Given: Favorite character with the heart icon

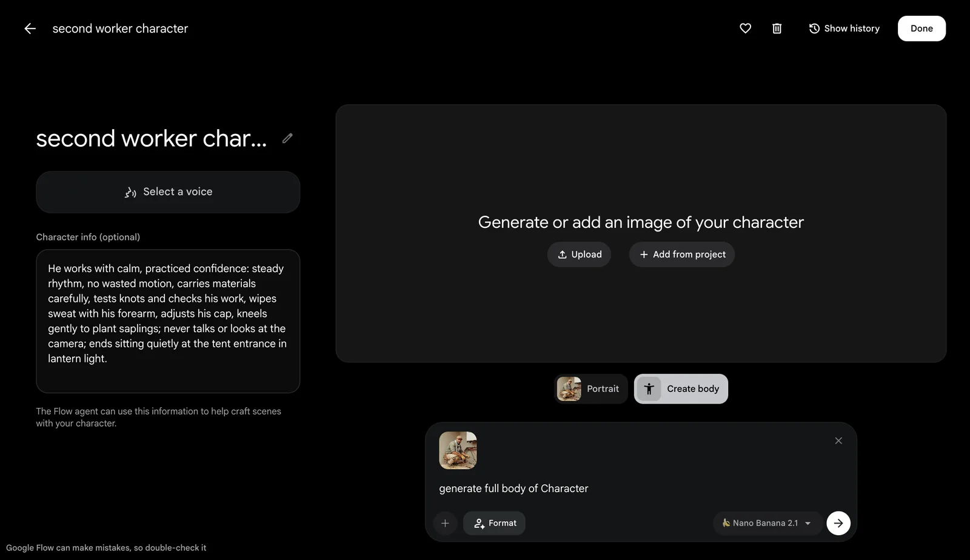Looking at the screenshot, I should 746,28.
